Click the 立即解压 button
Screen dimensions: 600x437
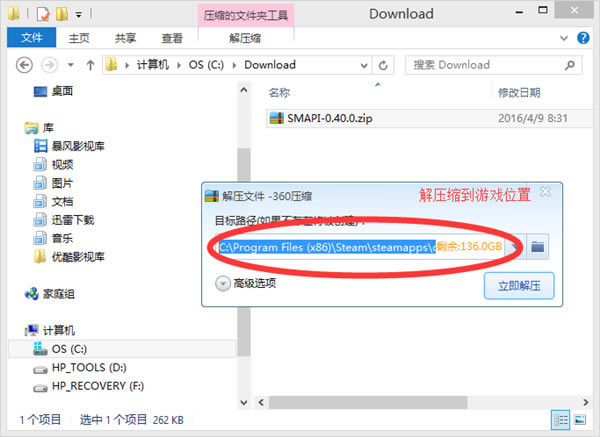(x=518, y=285)
